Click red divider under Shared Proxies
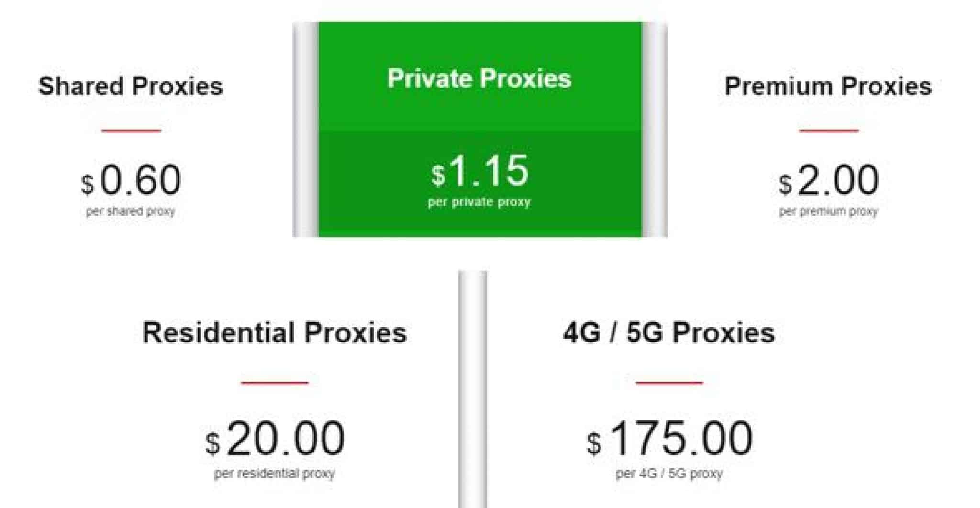Image resolution: width=980 pixels, height=508 pixels. coord(131,130)
